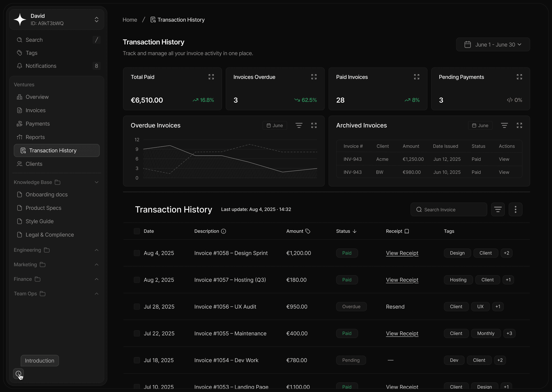
Task: Select the Jul 28, 2025 row checkbox
Action: [x=137, y=307]
